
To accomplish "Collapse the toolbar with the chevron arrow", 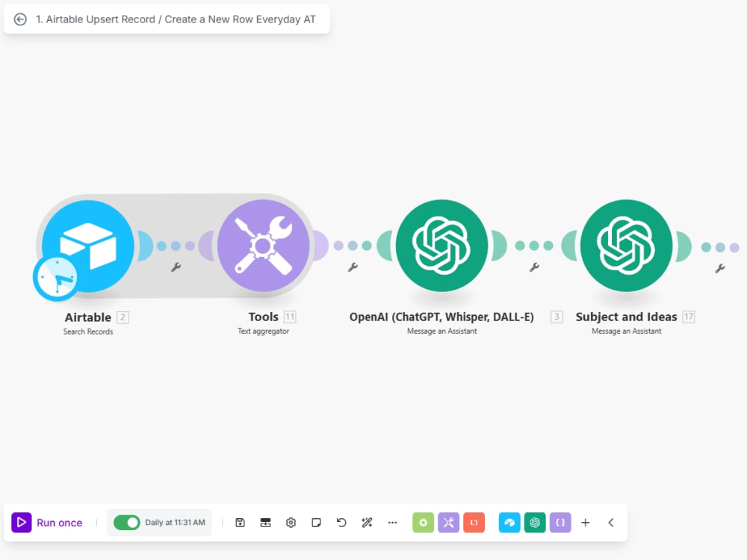I will coord(611,523).
